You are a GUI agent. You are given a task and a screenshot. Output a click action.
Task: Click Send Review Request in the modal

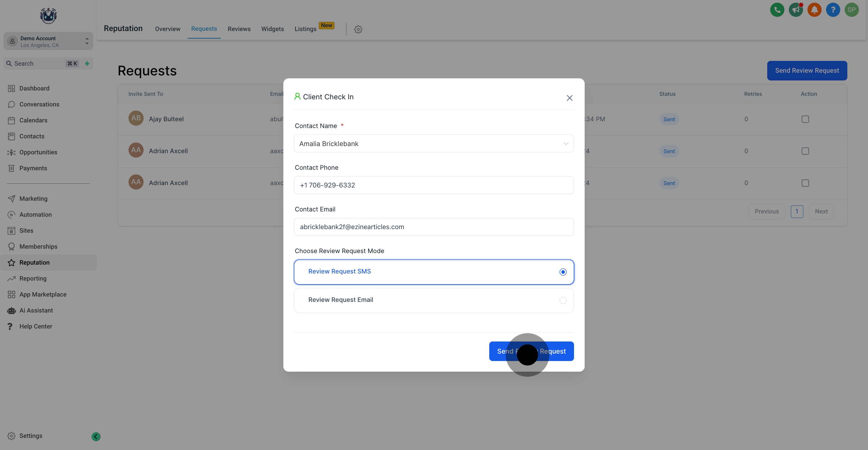[531, 351]
